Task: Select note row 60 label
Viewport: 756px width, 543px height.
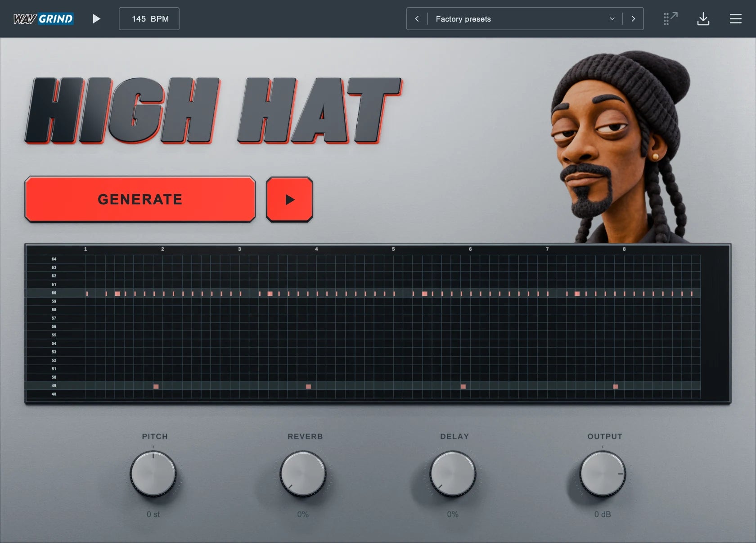Action: [x=54, y=293]
